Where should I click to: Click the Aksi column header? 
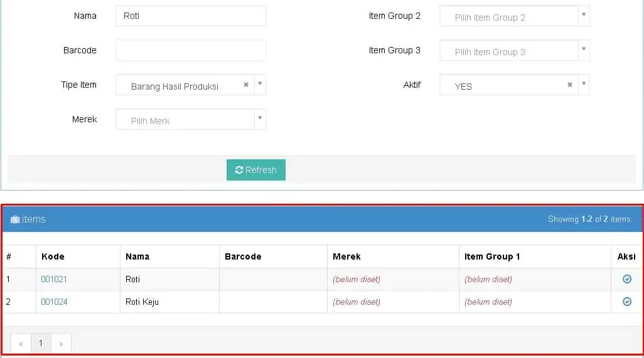pyautogui.click(x=626, y=256)
